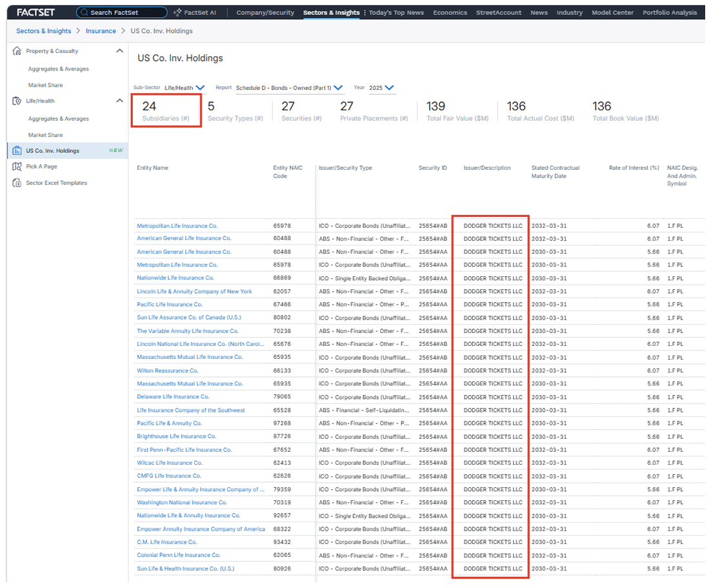Click the US Co. Inv. Holdings building icon

[17, 150]
